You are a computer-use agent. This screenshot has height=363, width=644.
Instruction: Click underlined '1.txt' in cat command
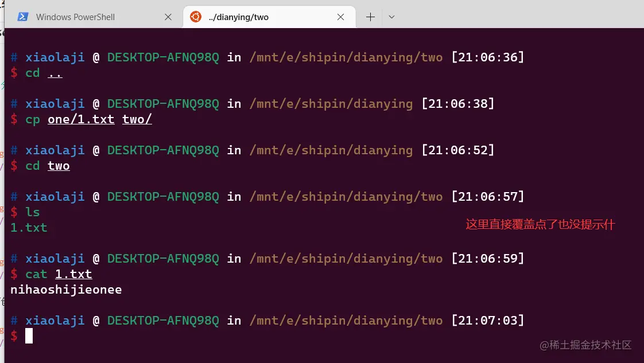pyautogui.click(x=73, y=274)
